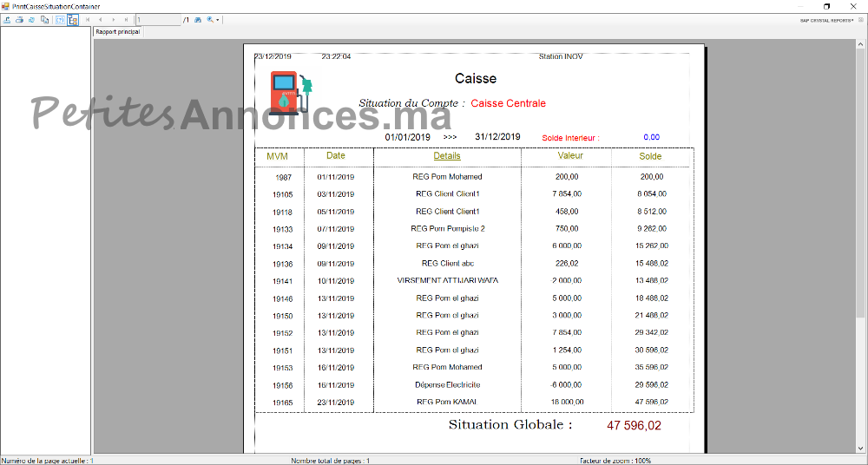Click the Copy icon in toolbar
868x465 pixels.
point(45,20)
